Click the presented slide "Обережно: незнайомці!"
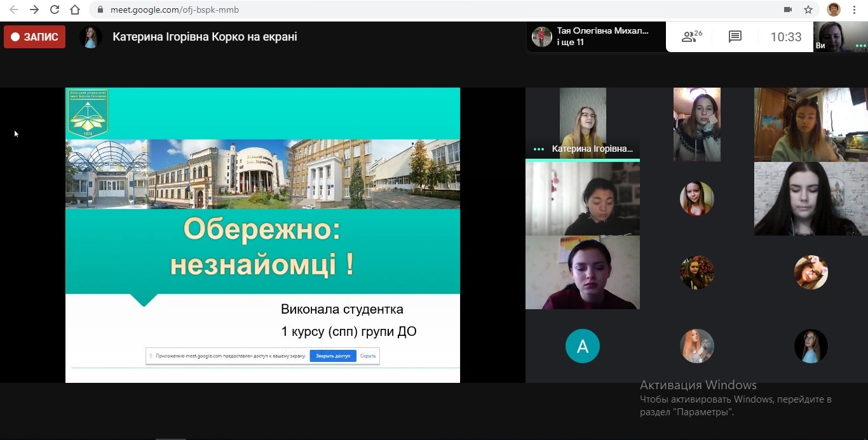Screen dimensions: 868x440 [x=262, y=235]
